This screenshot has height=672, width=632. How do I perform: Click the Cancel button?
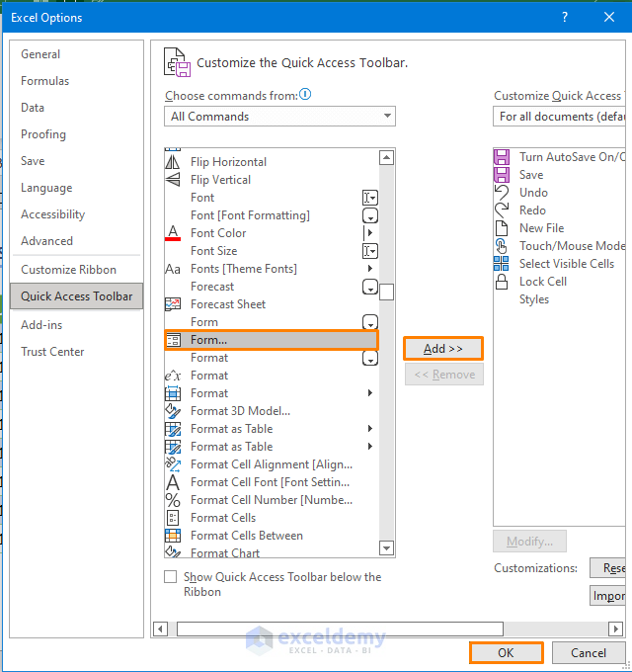click(x=589, y=652)
